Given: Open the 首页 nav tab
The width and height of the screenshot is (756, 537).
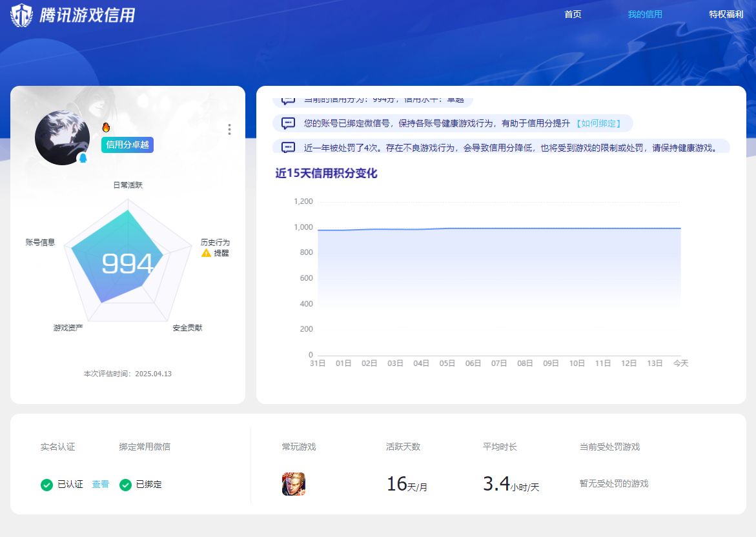Looking at the screenshot, I should (x=573, y=14).
